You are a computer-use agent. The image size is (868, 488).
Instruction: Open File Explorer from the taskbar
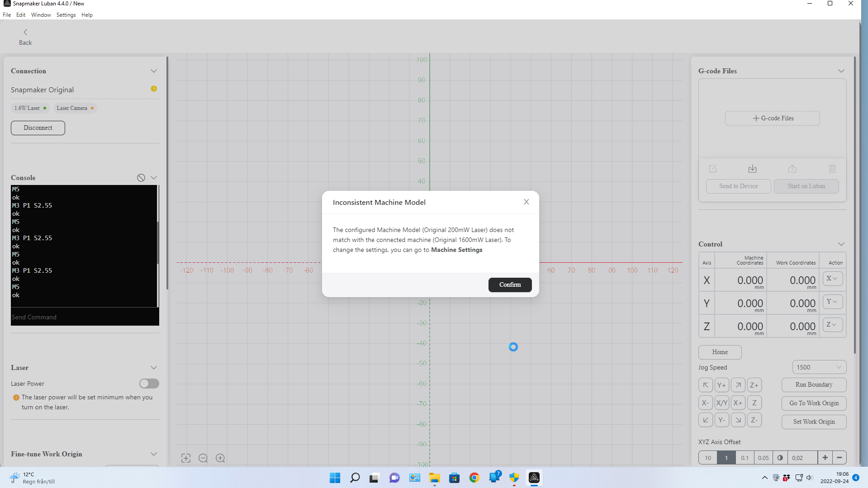click(x=435, y=478)
